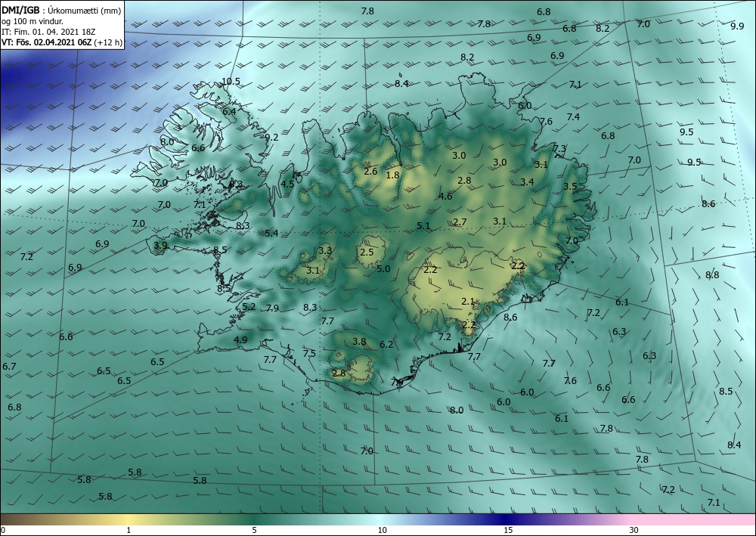This screenshot has width=756, height=536.
Task: Pick the map value "6.4"
Action: coord(229,111)
